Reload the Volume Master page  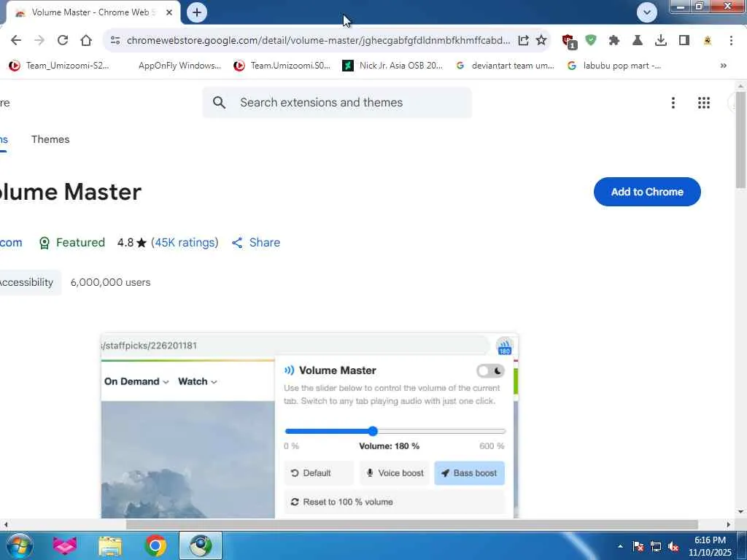(x=63, y=41)
